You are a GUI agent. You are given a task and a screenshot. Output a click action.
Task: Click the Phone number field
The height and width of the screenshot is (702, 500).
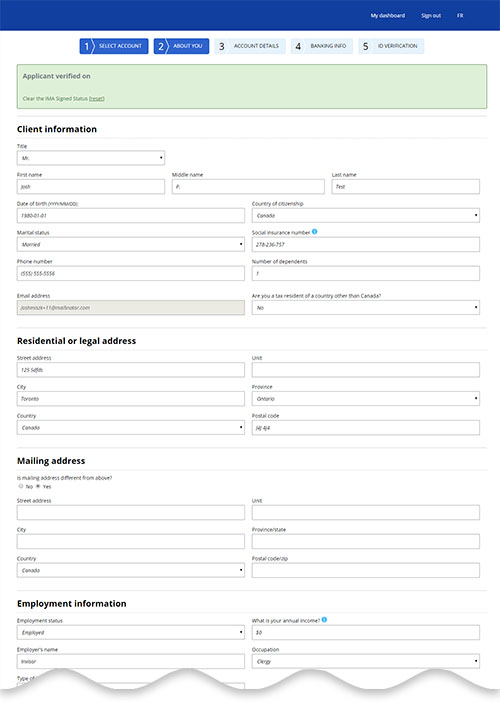pos(131,274)
